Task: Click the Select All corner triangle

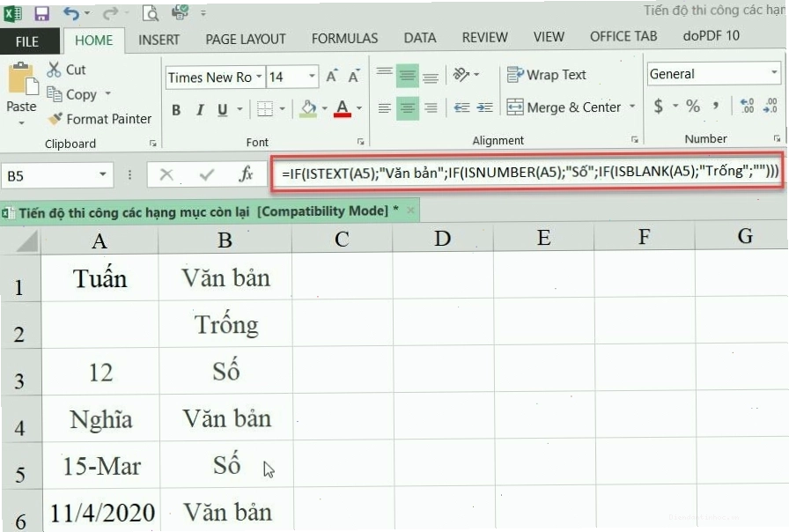Action: pos(26,241)
